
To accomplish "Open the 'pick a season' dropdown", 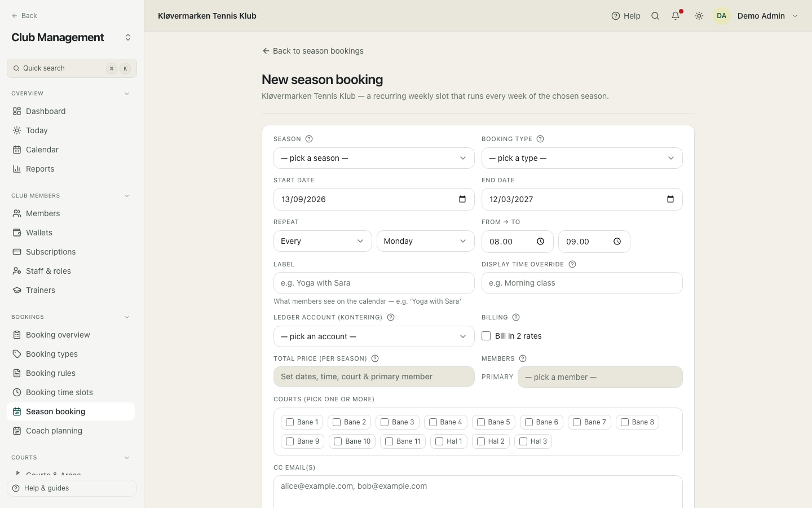I will [x=374, y=158].
